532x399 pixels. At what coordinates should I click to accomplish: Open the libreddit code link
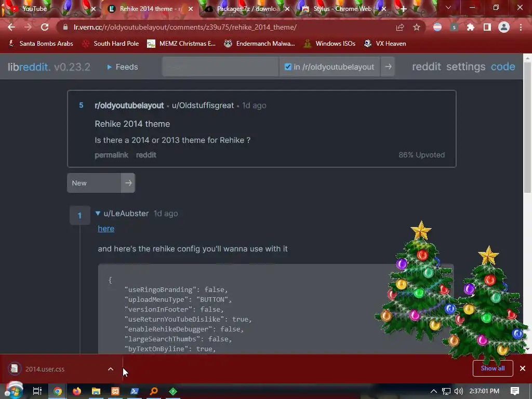tap(503, 67)
